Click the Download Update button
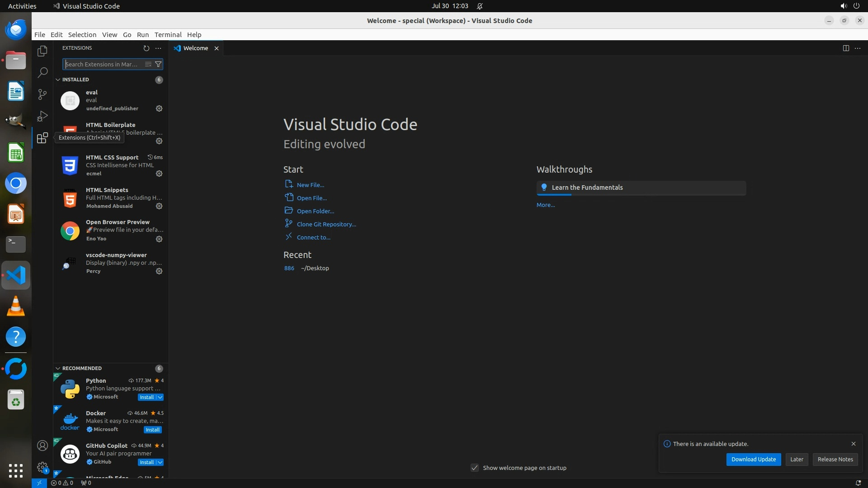The image size is (868, 488). point(753,459)
